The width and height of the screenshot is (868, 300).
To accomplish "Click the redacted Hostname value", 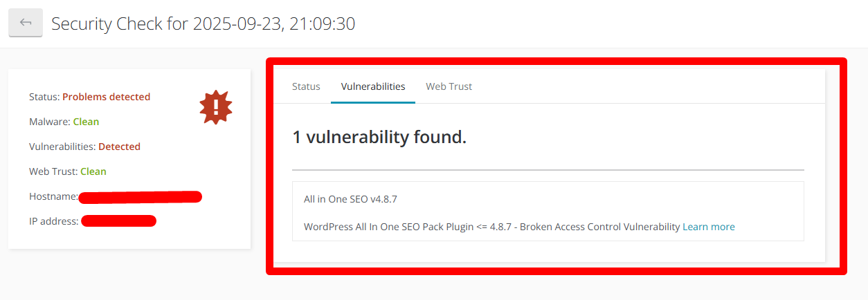I will tap(141, 197).
